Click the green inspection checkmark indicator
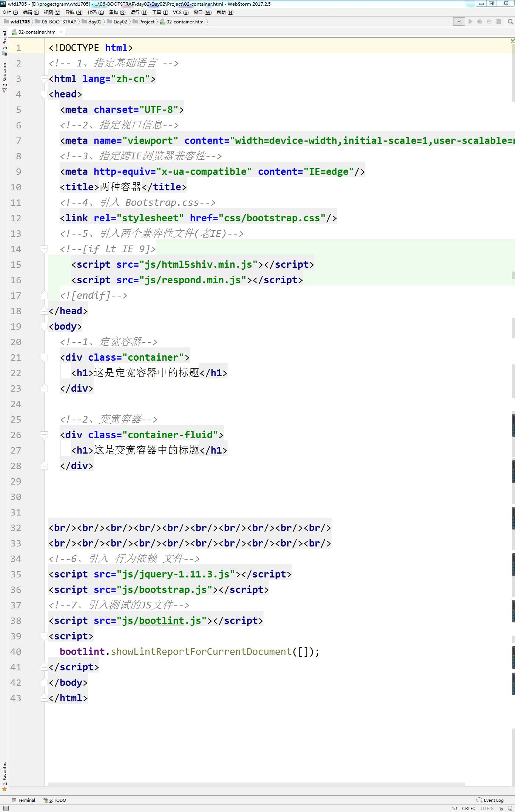515x812 pixels. (512, 40)
